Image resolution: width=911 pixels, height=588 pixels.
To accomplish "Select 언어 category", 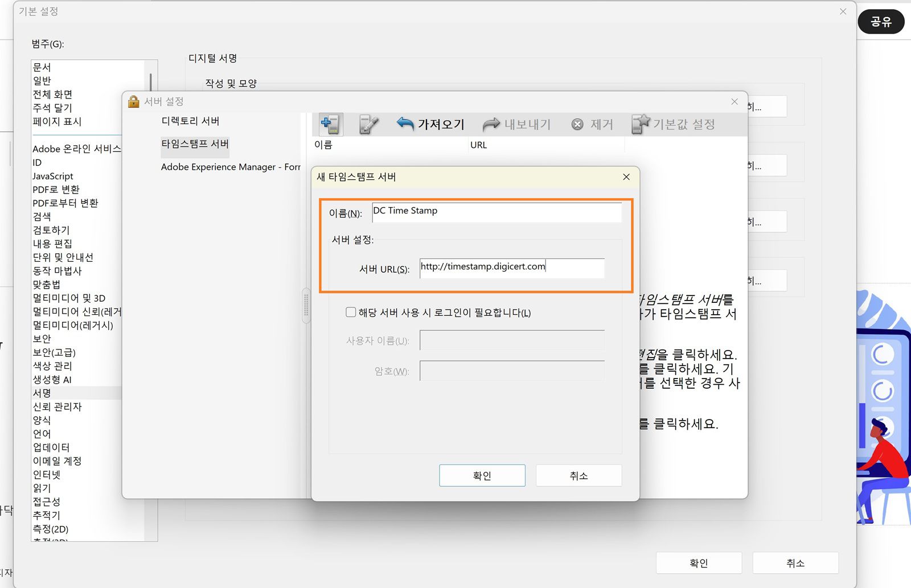I will 42,434.
